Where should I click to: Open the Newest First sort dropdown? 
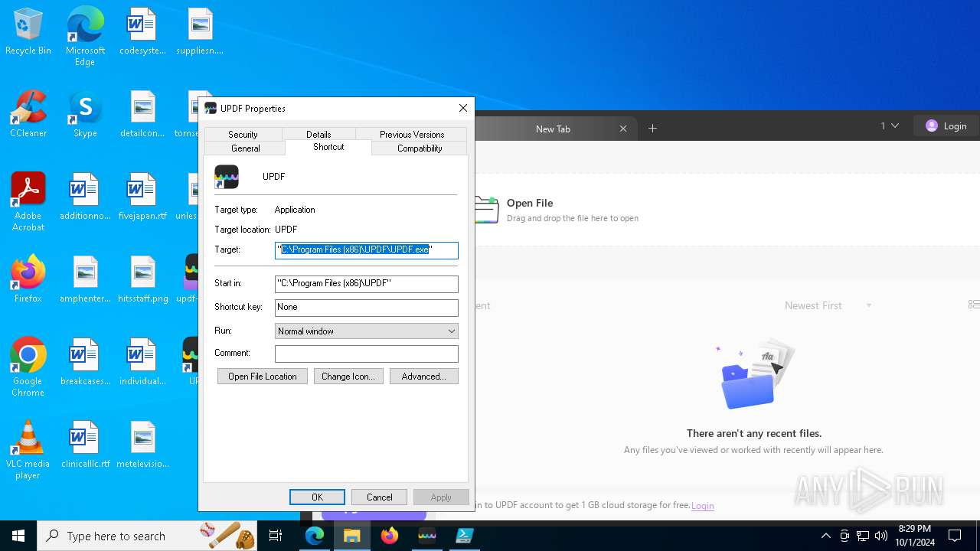828,305
